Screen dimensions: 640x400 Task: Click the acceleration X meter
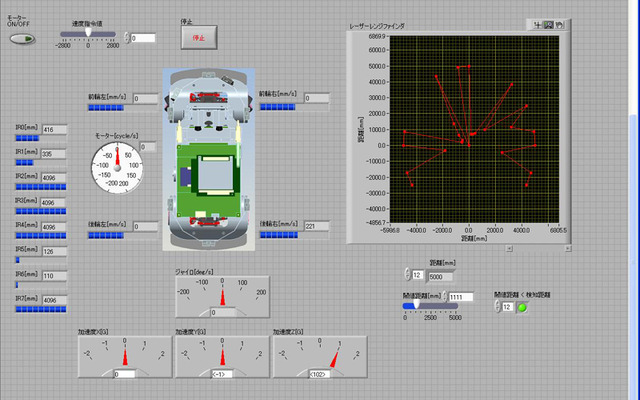[125, 357]
